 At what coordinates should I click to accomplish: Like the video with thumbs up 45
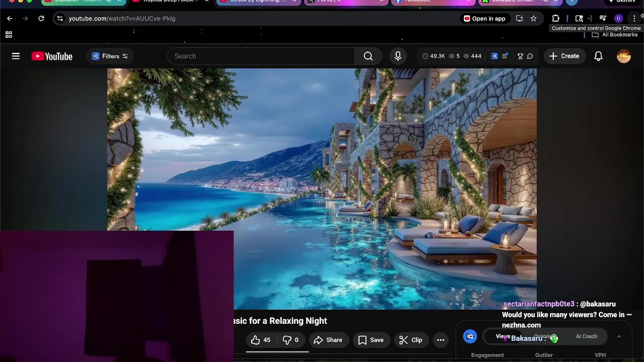tap(261, 340)
